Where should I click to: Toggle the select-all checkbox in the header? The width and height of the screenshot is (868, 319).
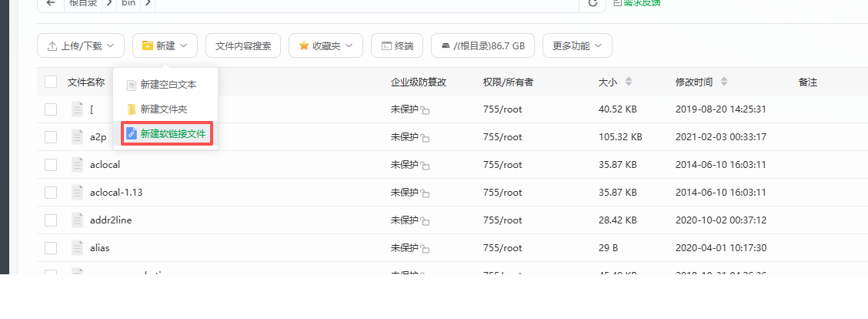pos(51,82)
